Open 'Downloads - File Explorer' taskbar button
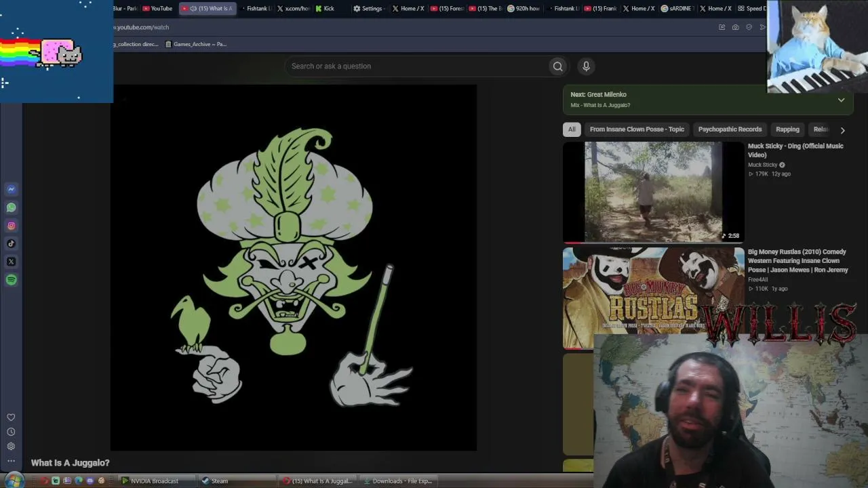Viewport: 868px width, 488px height. point(398,481)
